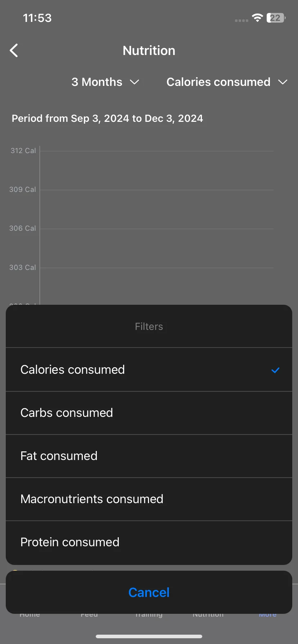Choose Macronutrients consumed in Filters list

tap(149, 499)
